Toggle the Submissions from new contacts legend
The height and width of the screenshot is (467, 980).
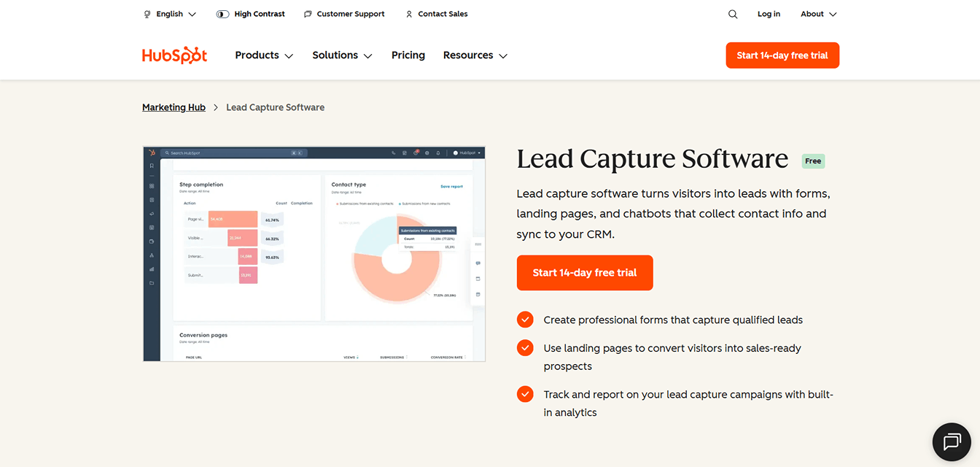[427, 204]
